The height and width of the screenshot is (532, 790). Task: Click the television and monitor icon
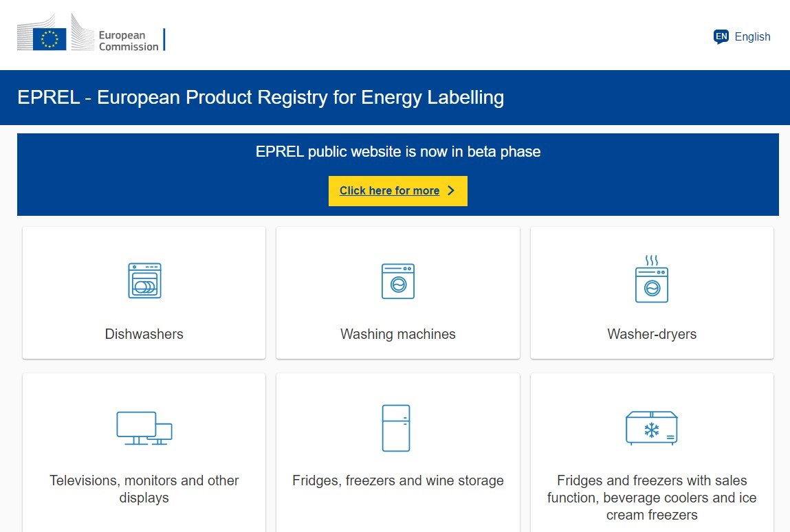[144, 428]
